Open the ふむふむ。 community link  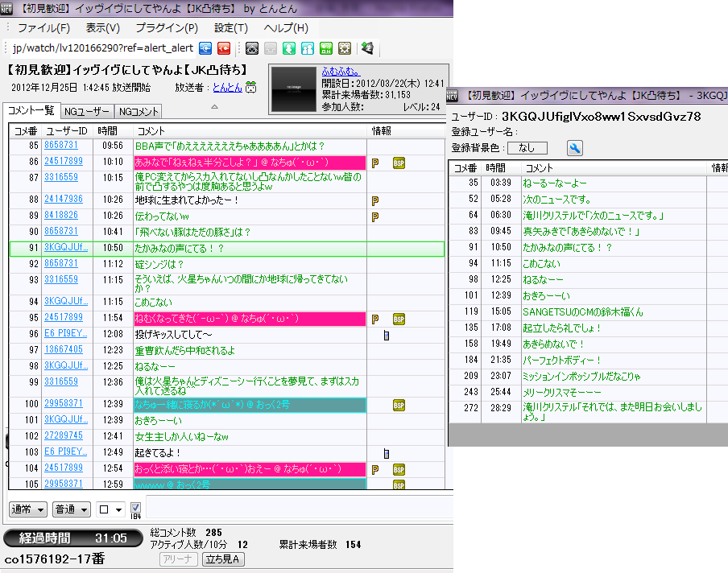pyautogui.click(x=341, y=72)
